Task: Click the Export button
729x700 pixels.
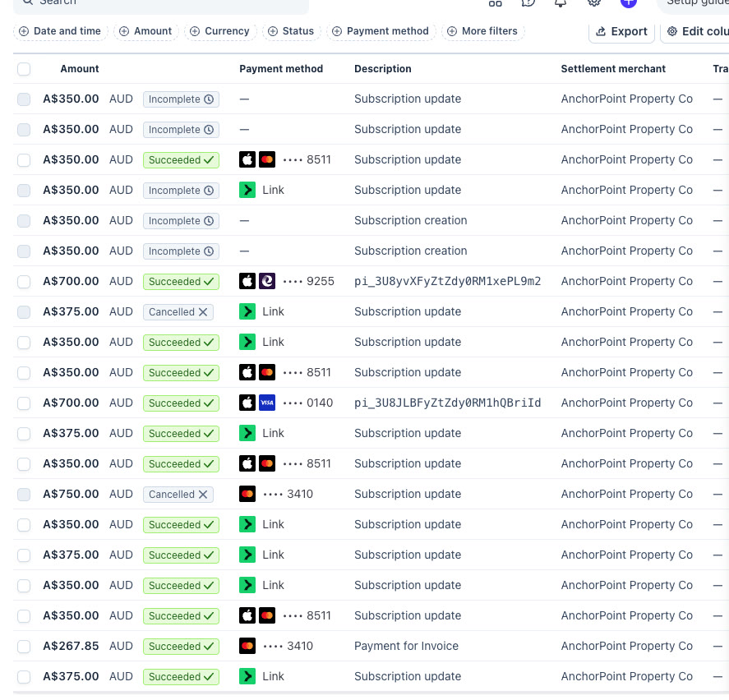Action: tap(621, 31)
